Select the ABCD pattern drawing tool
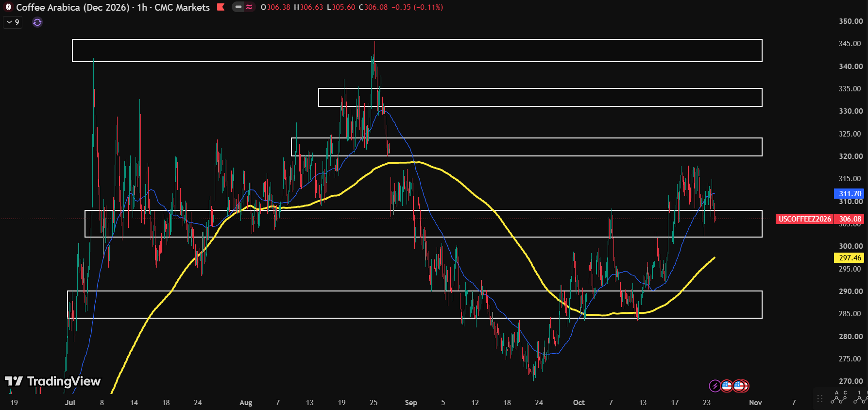Viewport: 868px width, 410px height. (839, 398)
